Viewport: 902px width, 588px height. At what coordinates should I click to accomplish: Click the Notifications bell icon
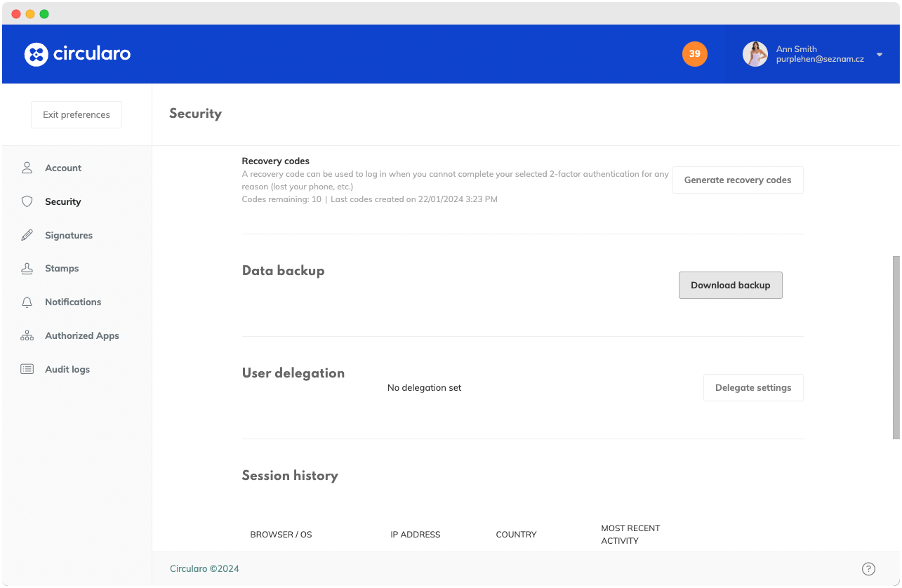pyautogui.click(x=27, y=302)
